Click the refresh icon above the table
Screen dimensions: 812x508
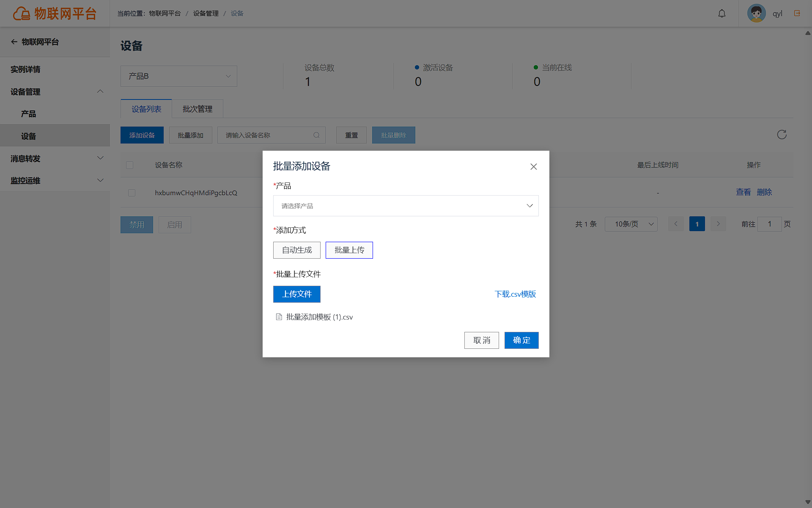[x=782, y=135]
